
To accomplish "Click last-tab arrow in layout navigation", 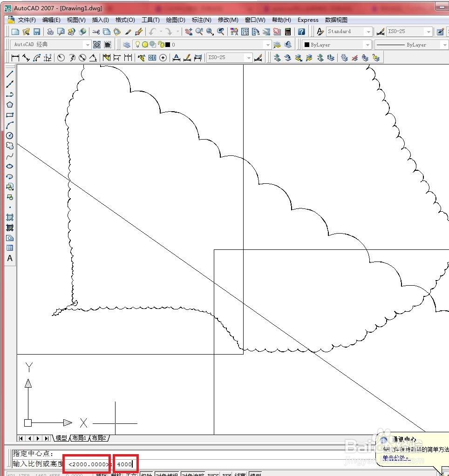I will [x=47, y=438].
